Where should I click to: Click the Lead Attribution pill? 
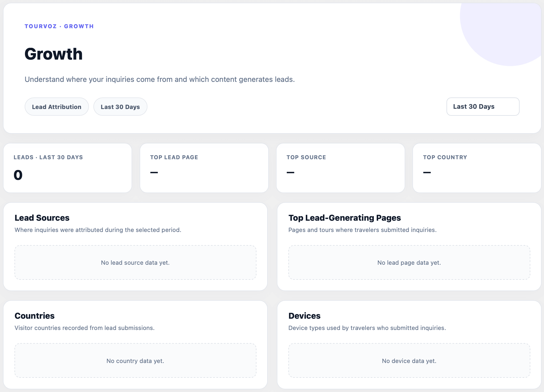tap(57, 107)
